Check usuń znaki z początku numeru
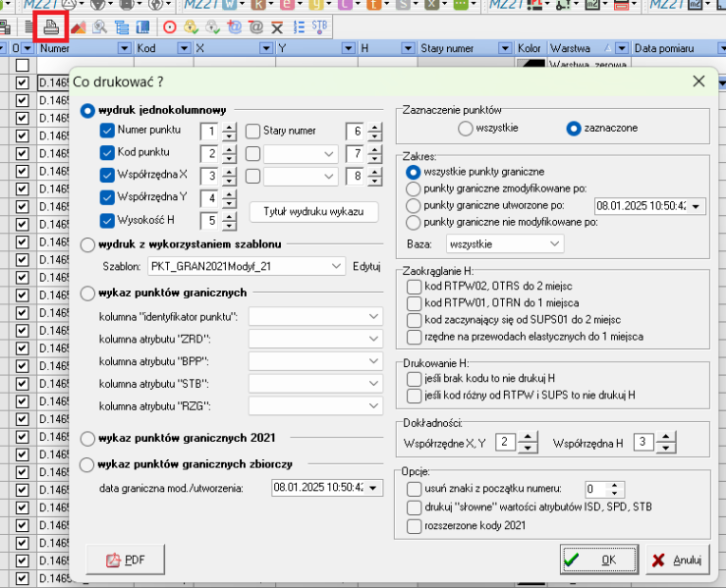The width and height of the screenshot is (726, 588). (x=414, y=489)
